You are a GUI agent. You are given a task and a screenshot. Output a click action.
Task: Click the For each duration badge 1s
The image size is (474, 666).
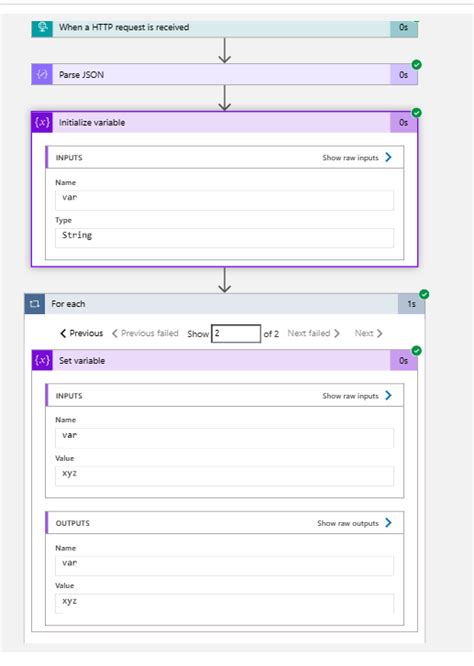click(411, 304)
